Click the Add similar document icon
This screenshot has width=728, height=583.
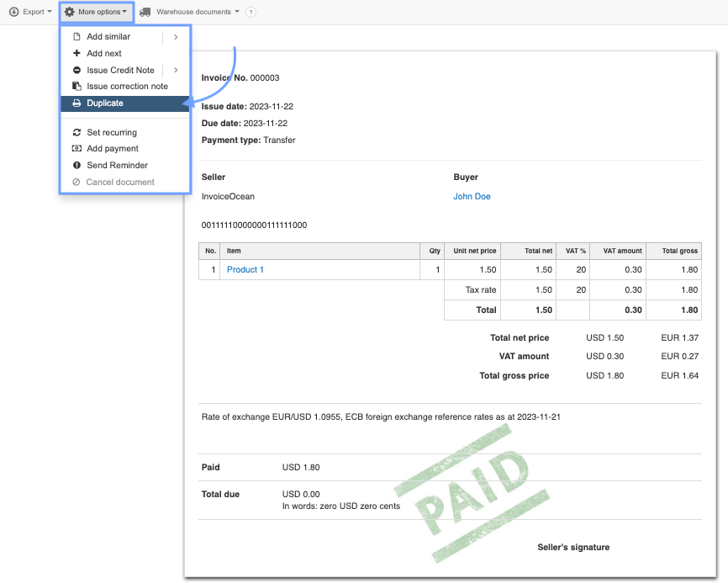point(77,37)
